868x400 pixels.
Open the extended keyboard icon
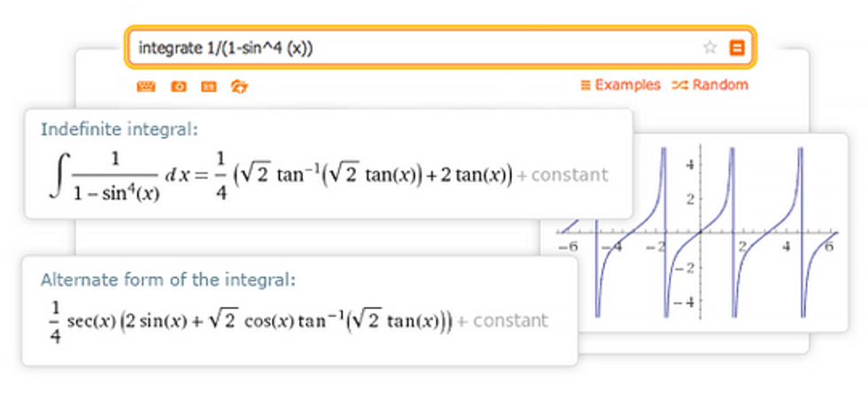pyautogui.click(x=146, y=86)
